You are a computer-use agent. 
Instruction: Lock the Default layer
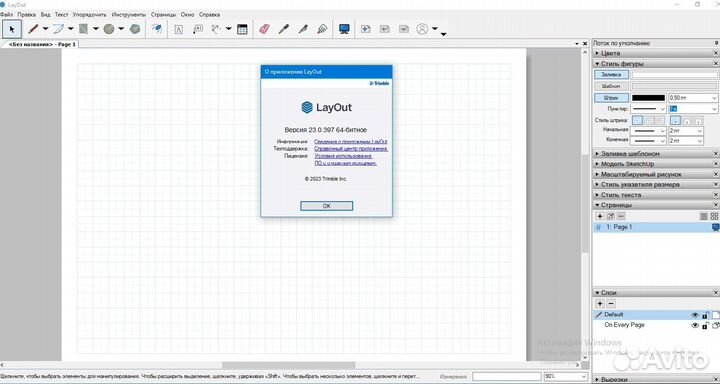[705, 315]
